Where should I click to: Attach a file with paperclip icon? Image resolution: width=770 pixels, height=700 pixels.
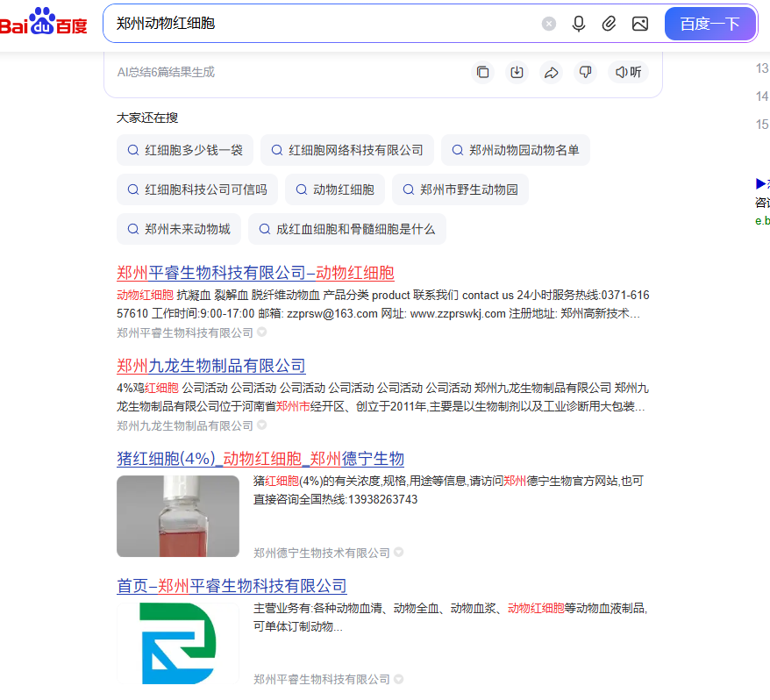[x=609, y=24]
